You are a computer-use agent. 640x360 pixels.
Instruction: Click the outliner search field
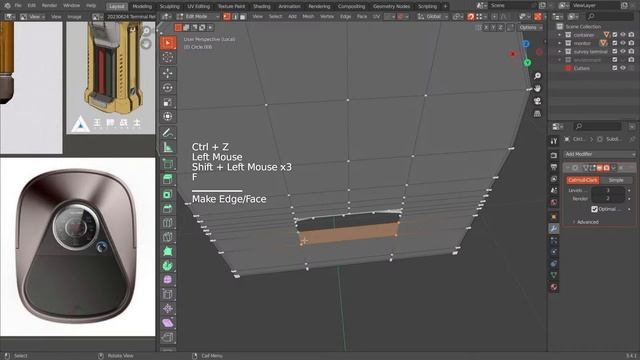click(x=610, y=17)
